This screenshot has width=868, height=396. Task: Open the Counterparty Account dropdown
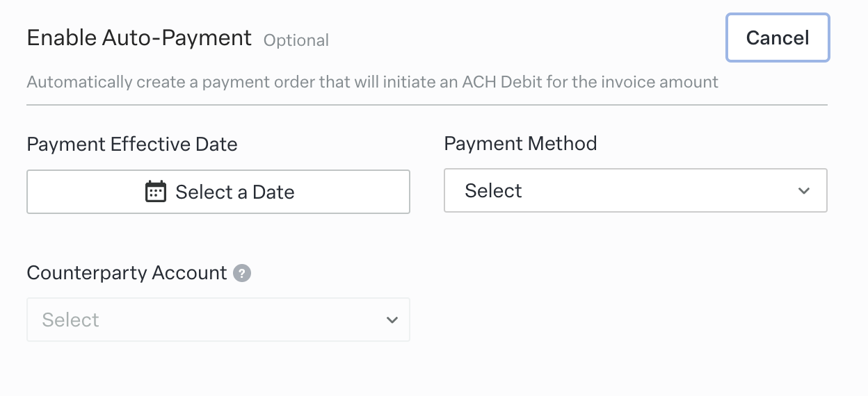click(218, 320)
